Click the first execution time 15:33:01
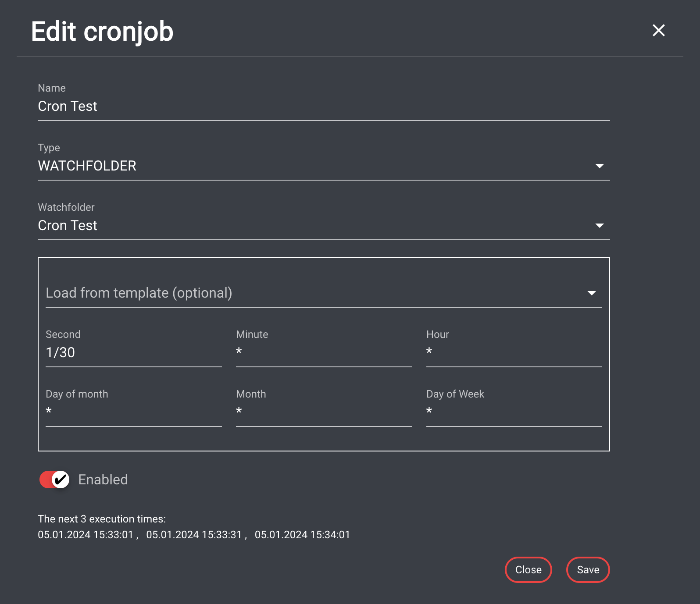The image size is (700, 604). coord(86,535)
